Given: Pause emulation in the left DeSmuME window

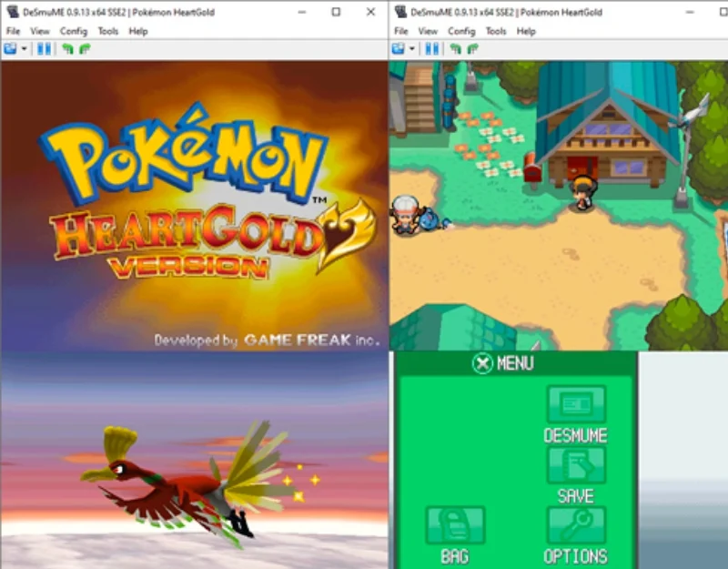Looking at the screenshot, I should pyautogui.click(x=44, y=48).
